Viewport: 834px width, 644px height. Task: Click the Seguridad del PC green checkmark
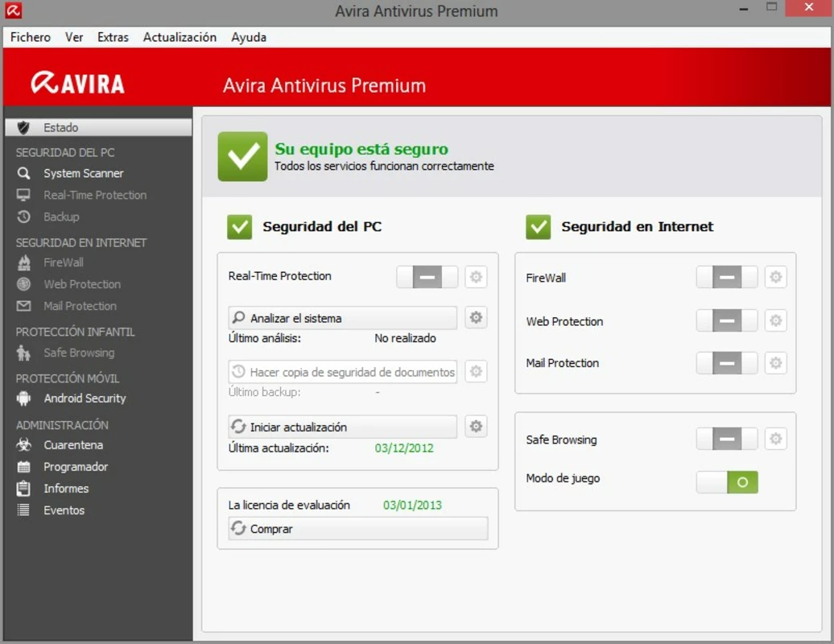[x=239, y=227]
